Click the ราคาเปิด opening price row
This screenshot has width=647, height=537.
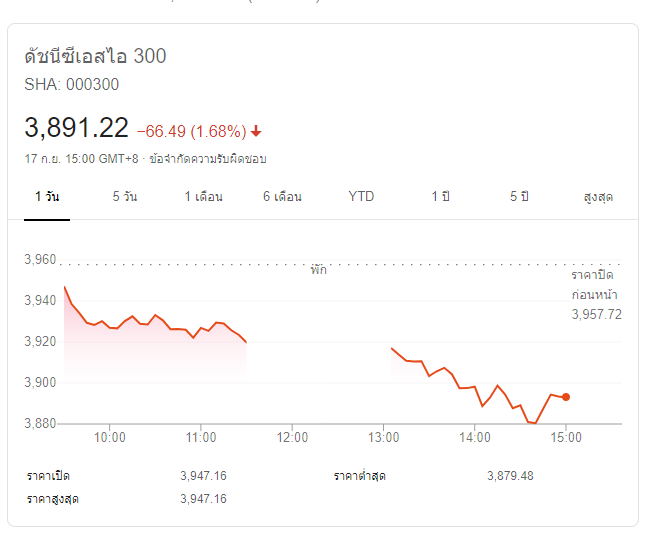[x=125, y=476]
